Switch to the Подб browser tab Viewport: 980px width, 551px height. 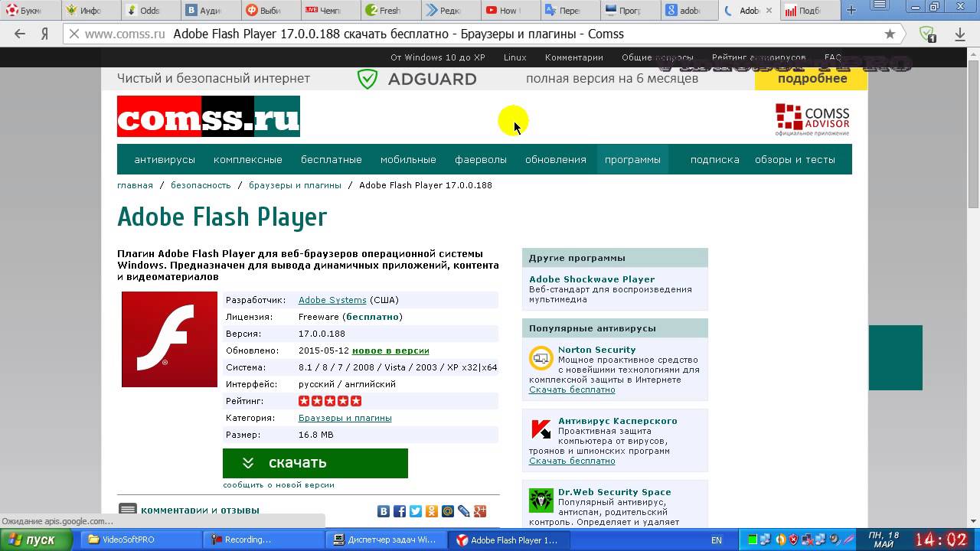(808, 11)
